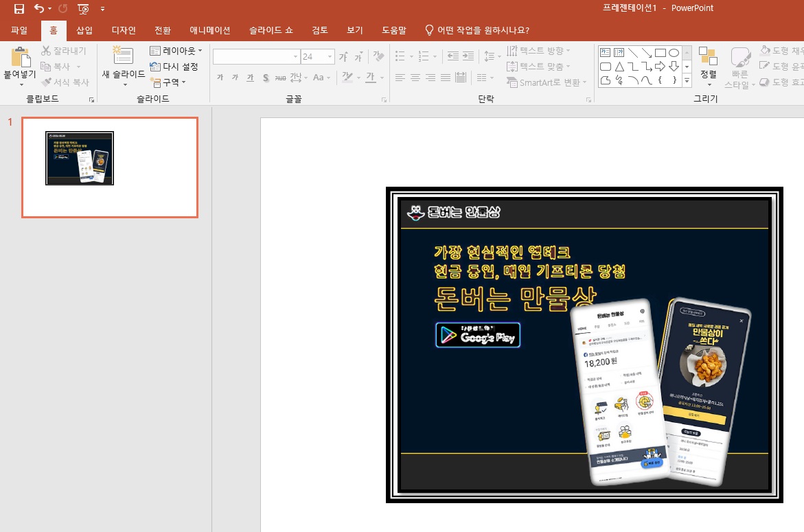Toggle text shadow S button
Viewport: 804px width, 532px height.
(266, 78)
